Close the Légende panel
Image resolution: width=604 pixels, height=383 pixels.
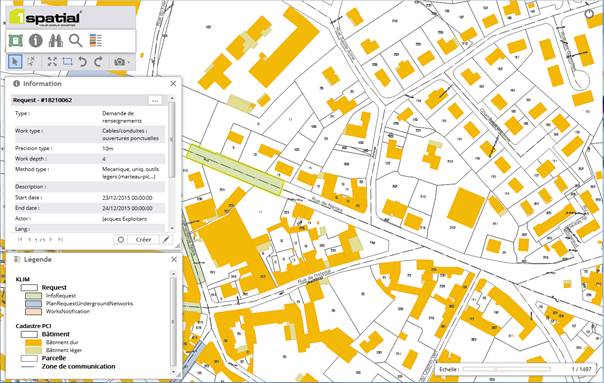click(174, 259)
